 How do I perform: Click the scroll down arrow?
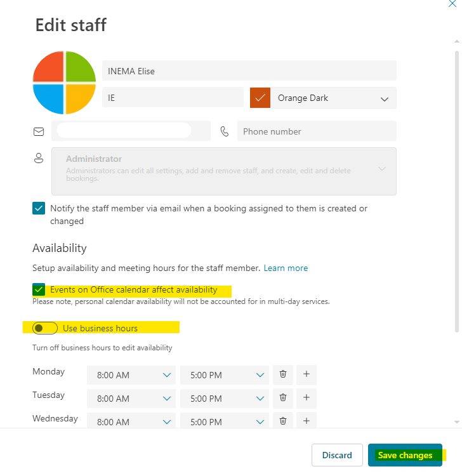457,422
